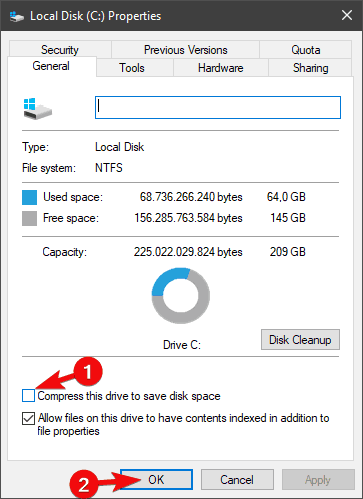Screen dimensions: 363x499
Task: Close the Properties dialog with the X
Action: pos(347,15)
